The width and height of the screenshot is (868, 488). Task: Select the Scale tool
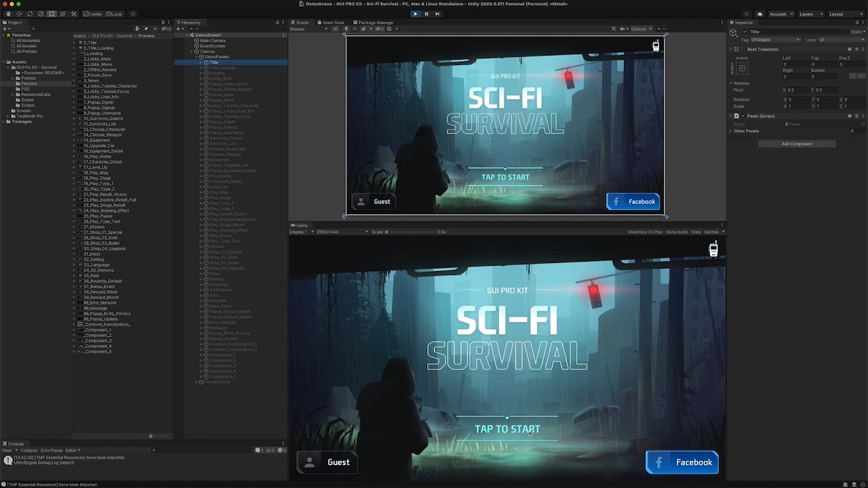[x=41, y=14]
